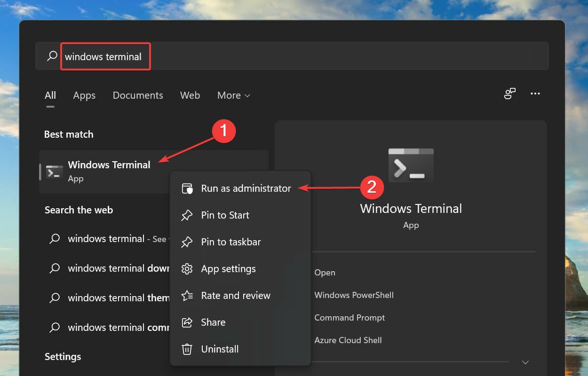Click the Rate and review star icon

[x=187, y=295]
